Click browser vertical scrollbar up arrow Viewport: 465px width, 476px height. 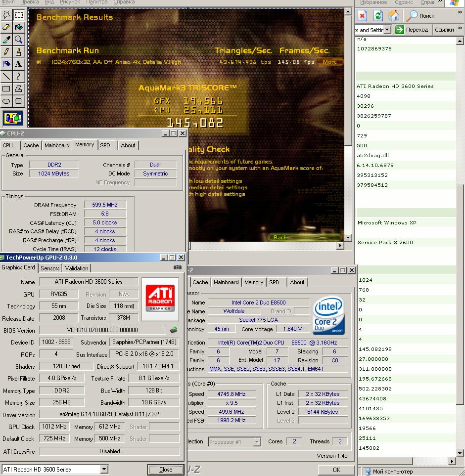click(460, 41)
